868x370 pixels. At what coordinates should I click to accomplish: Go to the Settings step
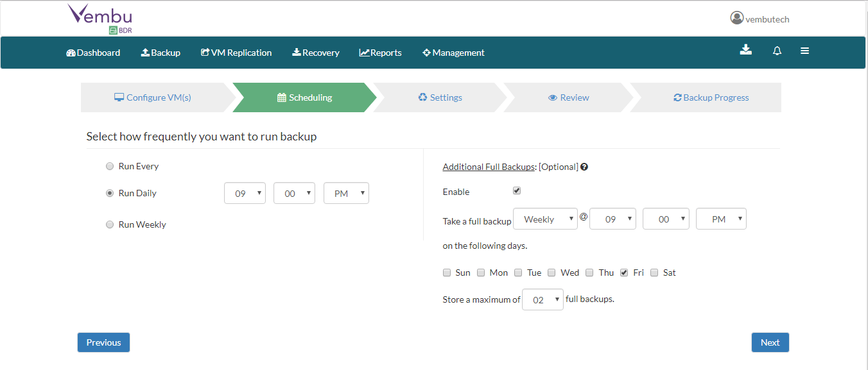pos(440,97)
